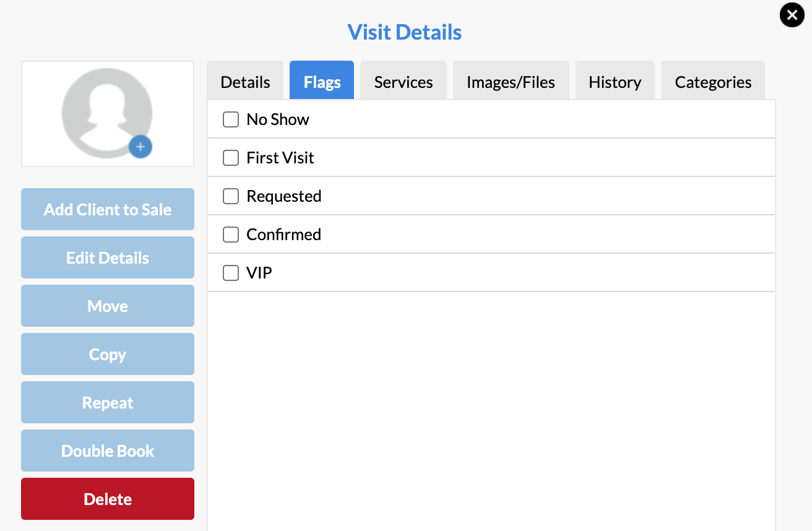Click Add Client to Sale
Viewport: 812px width, 531px height.
coord(107,209)
